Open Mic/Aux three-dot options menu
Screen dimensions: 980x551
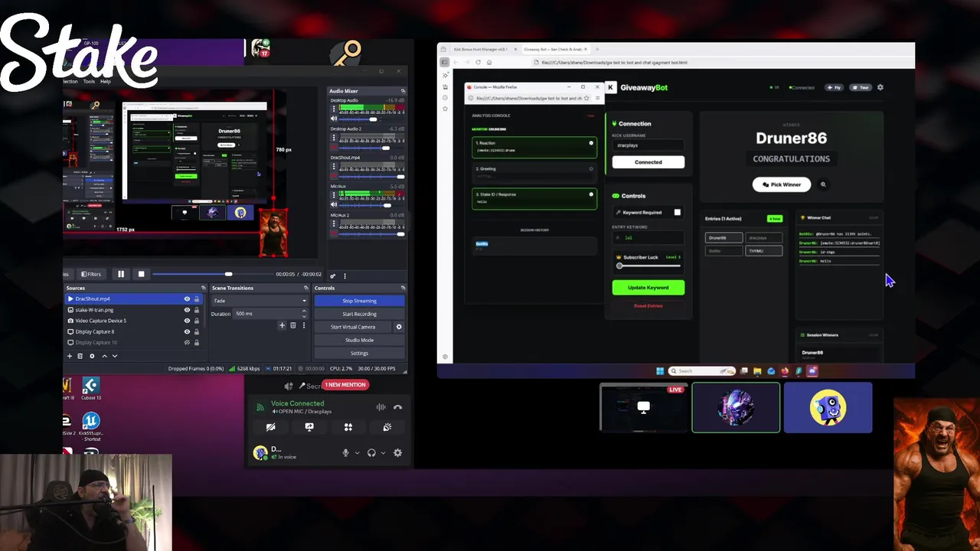[334, 196]
